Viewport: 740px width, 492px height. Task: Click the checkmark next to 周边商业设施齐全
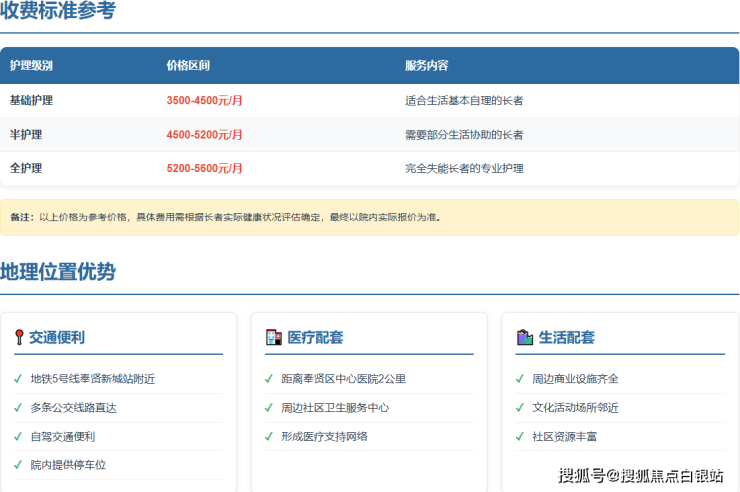pyautogui.click(x=519, y=379)
